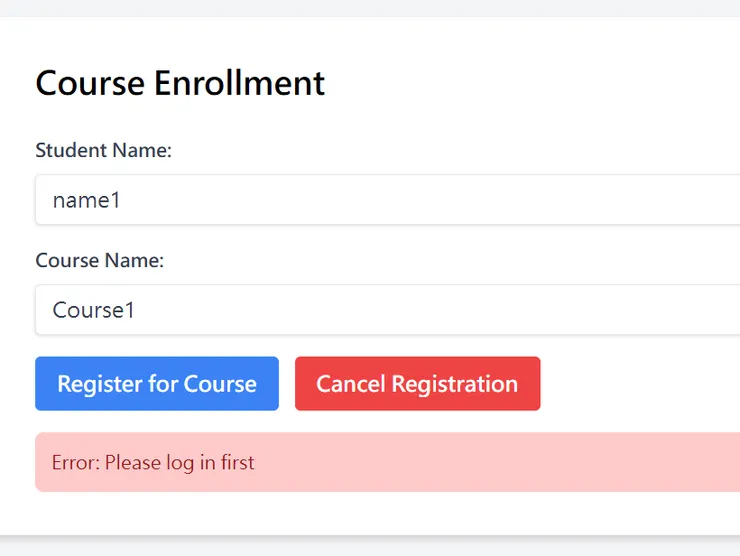Click empty space inside Course Name field
This screenshot has width=740, height=556.
click(450, 310)
